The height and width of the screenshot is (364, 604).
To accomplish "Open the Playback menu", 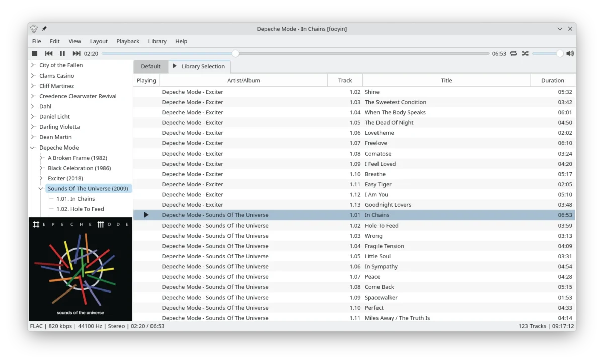I will pos(128,41).
